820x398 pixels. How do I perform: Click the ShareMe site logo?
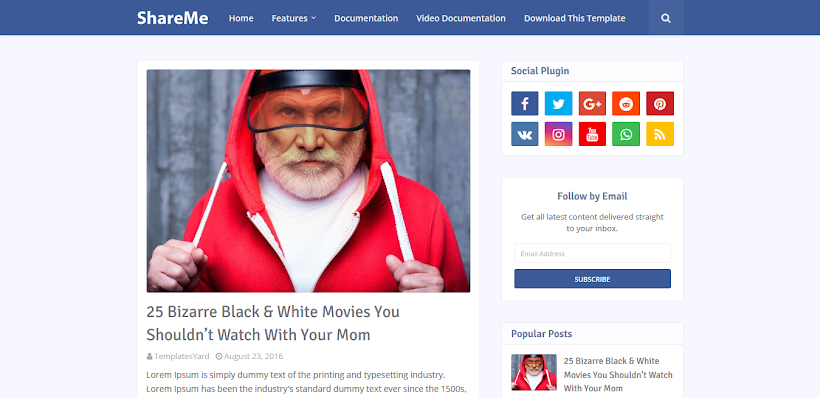coord(173,18)
